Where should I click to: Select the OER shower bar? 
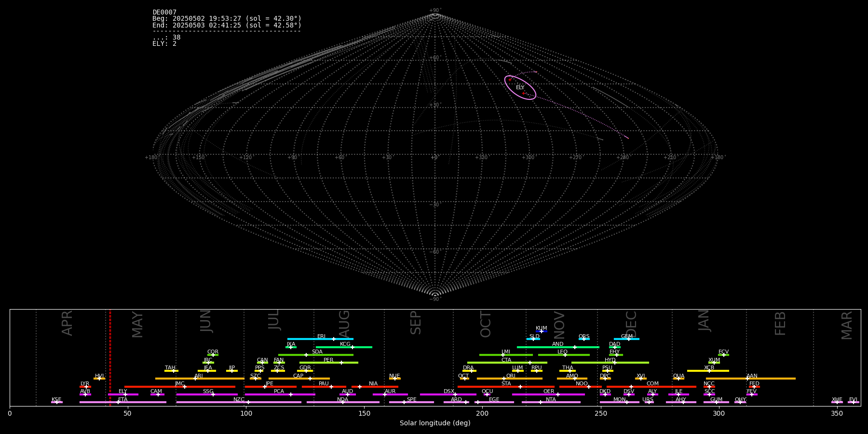[x=548, y=394]
